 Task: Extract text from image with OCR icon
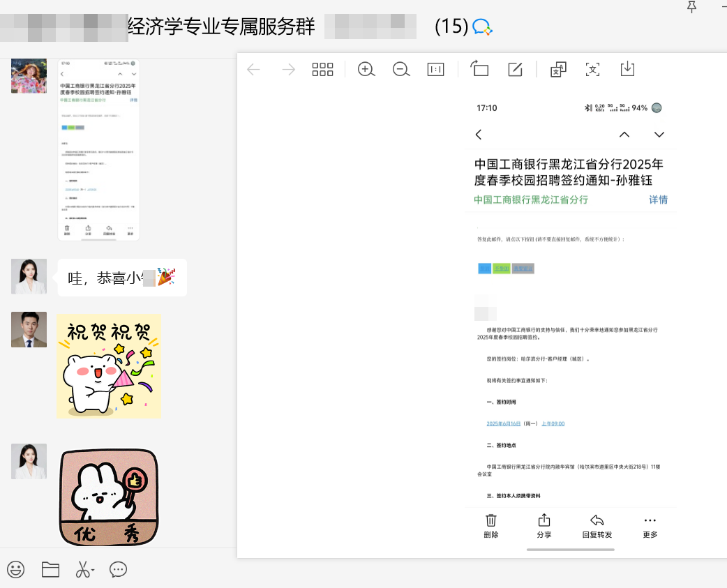coord(592,69)
